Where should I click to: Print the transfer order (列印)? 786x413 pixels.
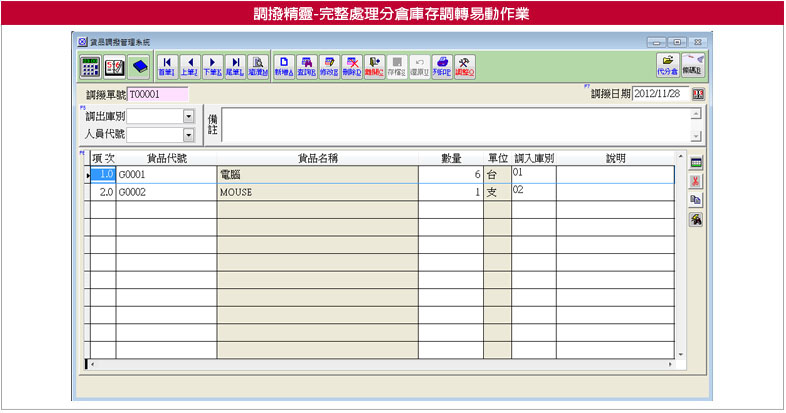pos(442,66)
